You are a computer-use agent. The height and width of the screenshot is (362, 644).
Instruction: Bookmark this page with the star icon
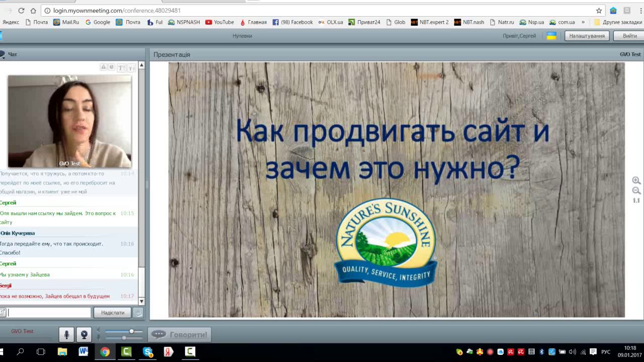click(x=599, y=11)
